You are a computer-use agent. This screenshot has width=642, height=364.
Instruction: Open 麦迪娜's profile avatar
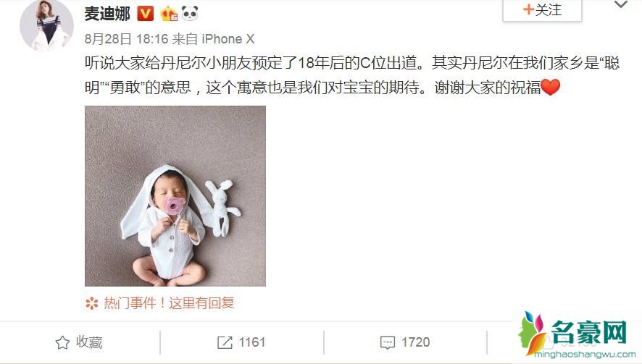(46, 25)
